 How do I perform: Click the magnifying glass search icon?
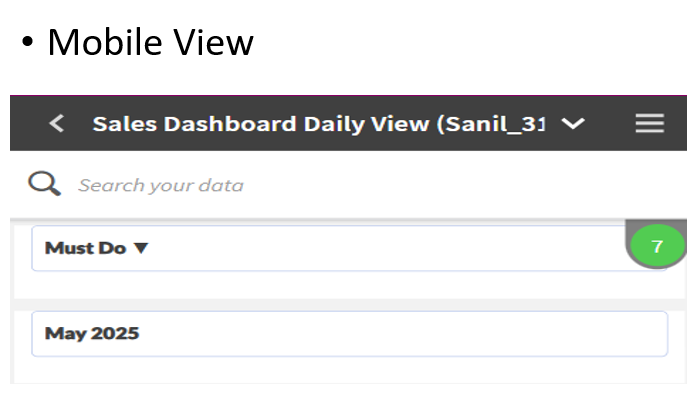(44, 184)
